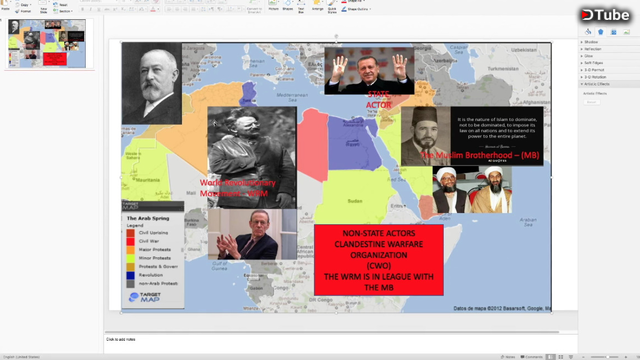Open the Shapes gallery in ribbon
Screen dimensions: 640x360
pos(288,5)
